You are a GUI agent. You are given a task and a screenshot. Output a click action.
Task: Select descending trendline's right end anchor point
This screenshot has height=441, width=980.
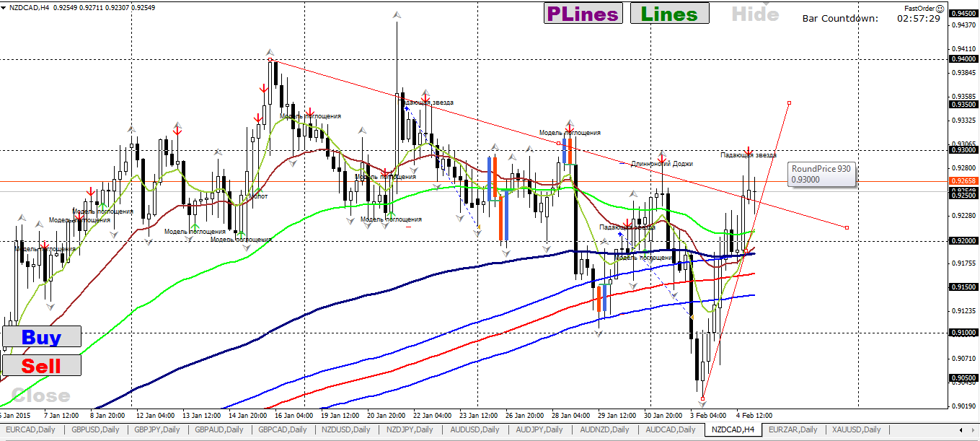click(x=847, y=227)
